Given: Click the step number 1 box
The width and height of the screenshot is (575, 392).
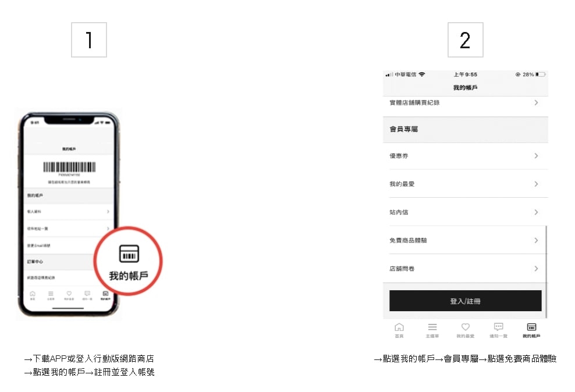Looking at the screenshot, I should pos(89,40).
